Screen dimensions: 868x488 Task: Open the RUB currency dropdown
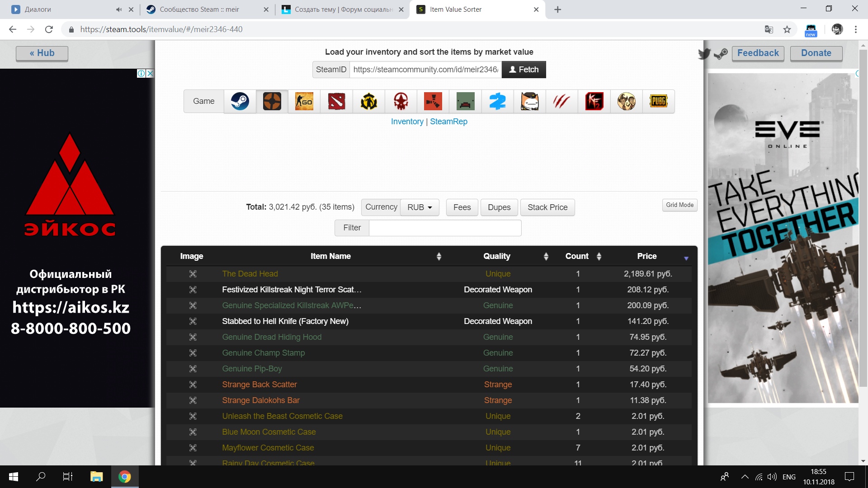click(419, 207)
